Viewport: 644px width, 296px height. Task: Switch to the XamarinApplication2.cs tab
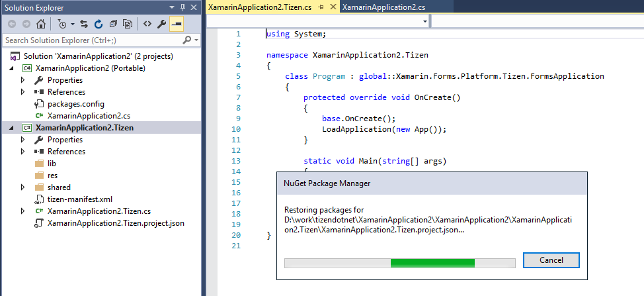[x=374, y=7]
